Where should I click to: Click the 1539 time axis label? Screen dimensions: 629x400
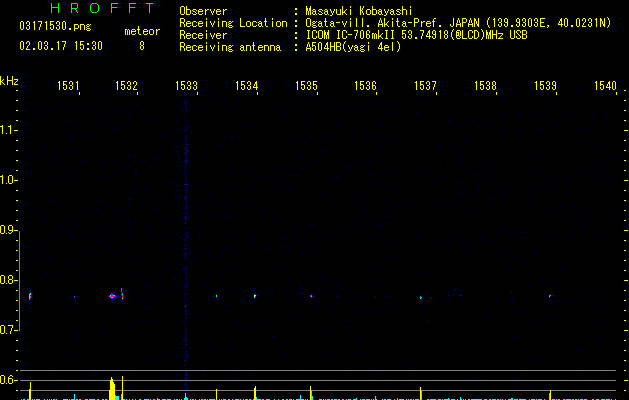click(x=545, y=86)
